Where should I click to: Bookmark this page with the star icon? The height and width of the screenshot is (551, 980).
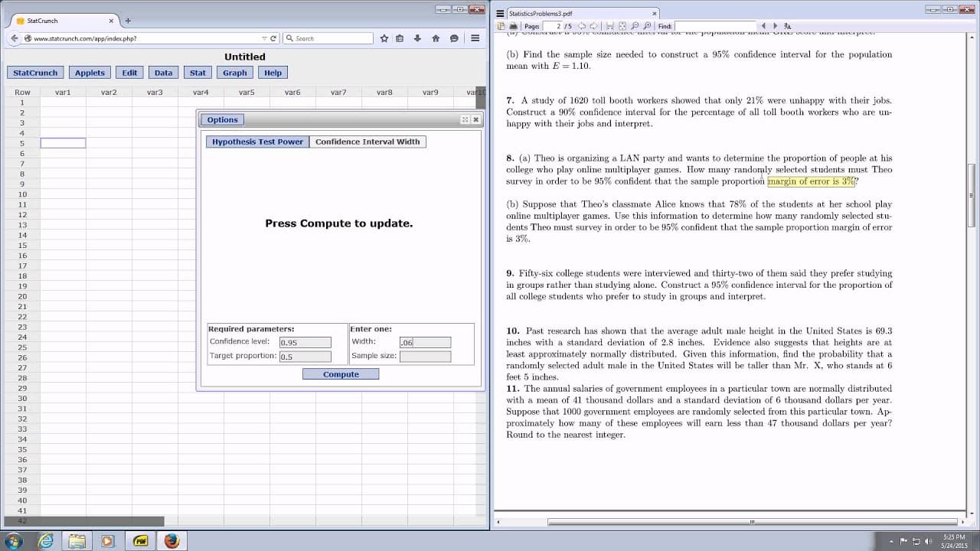[x=384, y=38]
